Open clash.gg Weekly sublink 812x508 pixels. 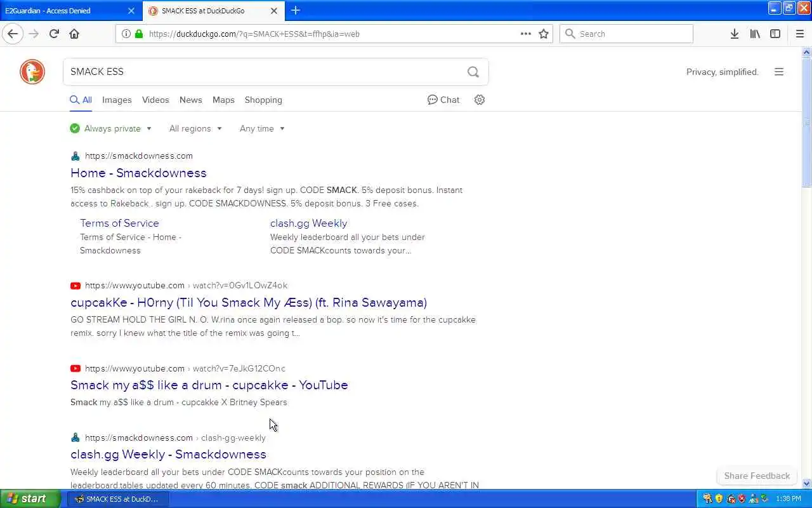tap(308, 223)
